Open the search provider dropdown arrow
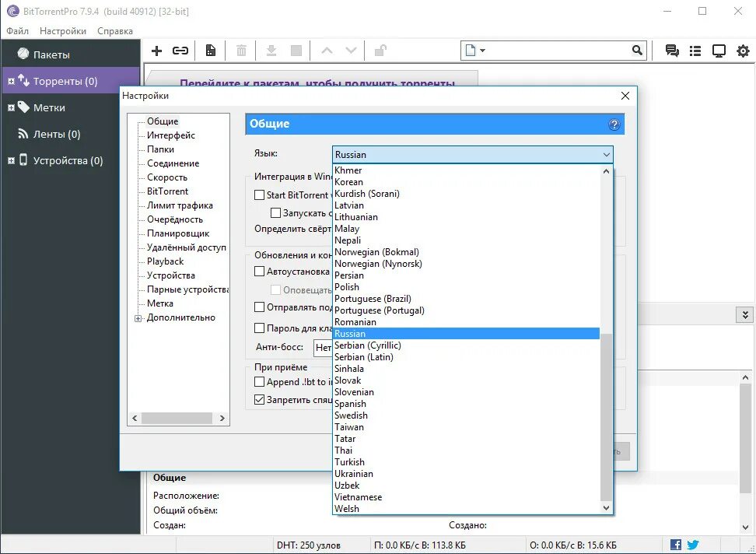Image resolution: width=756 pixels, height=554 pixels. coord(483,50)
